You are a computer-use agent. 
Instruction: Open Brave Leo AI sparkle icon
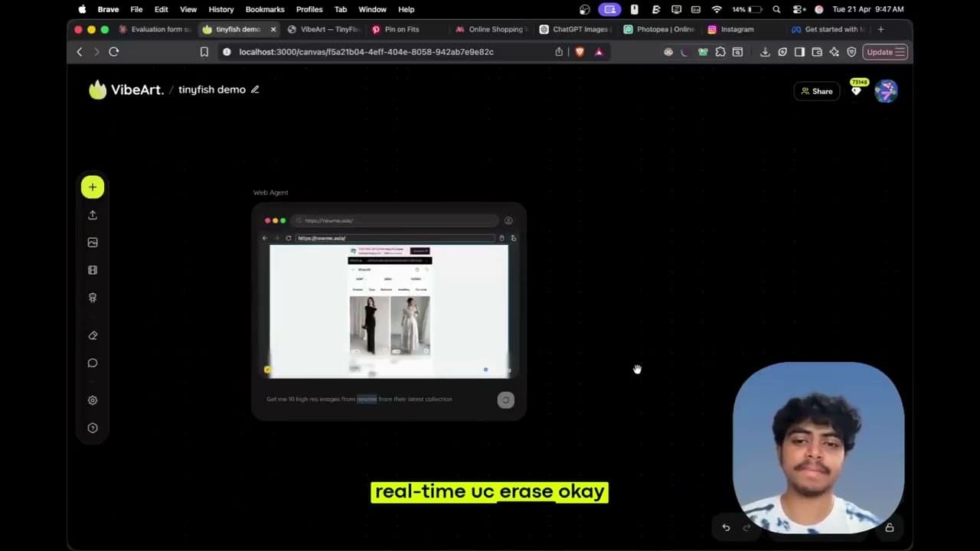[834, 52]
